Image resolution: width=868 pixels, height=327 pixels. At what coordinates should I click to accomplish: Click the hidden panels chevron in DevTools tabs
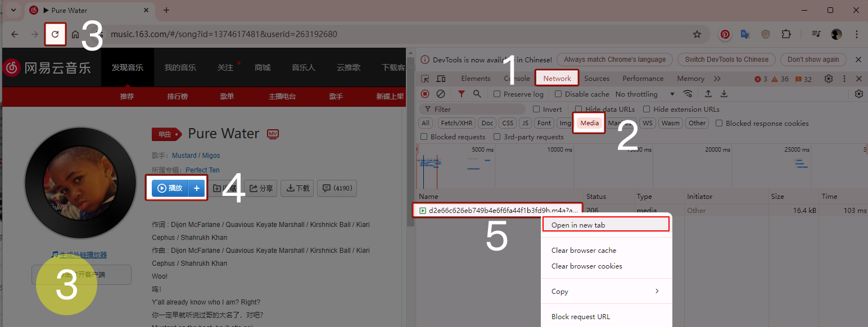tap(717, 79)
